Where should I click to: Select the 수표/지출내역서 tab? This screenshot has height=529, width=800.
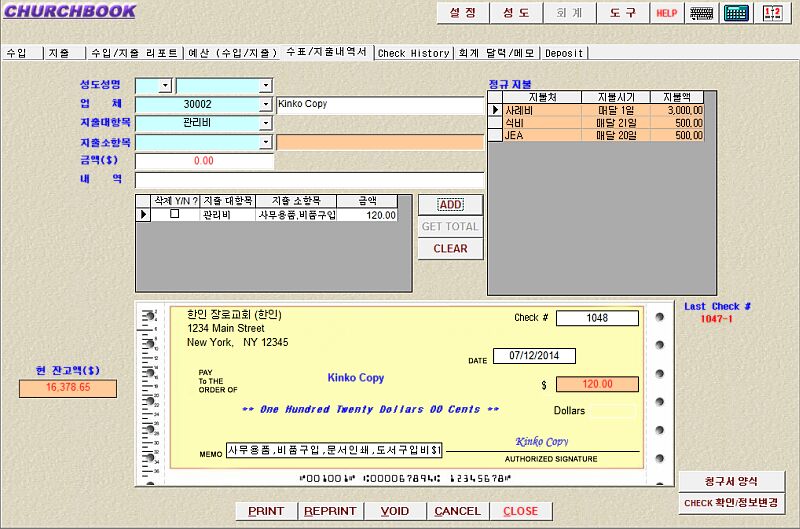(327, 52)
